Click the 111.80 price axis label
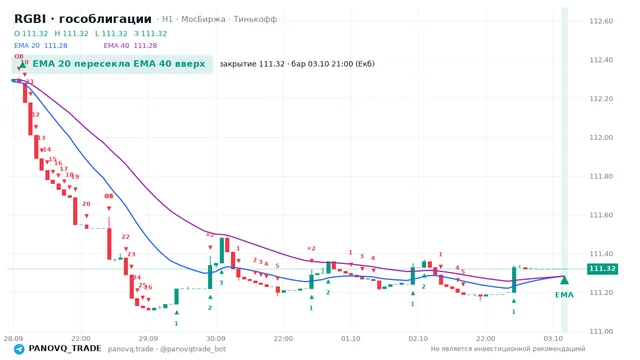The height and width of the screenshot is (360, 640). pos(601,176)
